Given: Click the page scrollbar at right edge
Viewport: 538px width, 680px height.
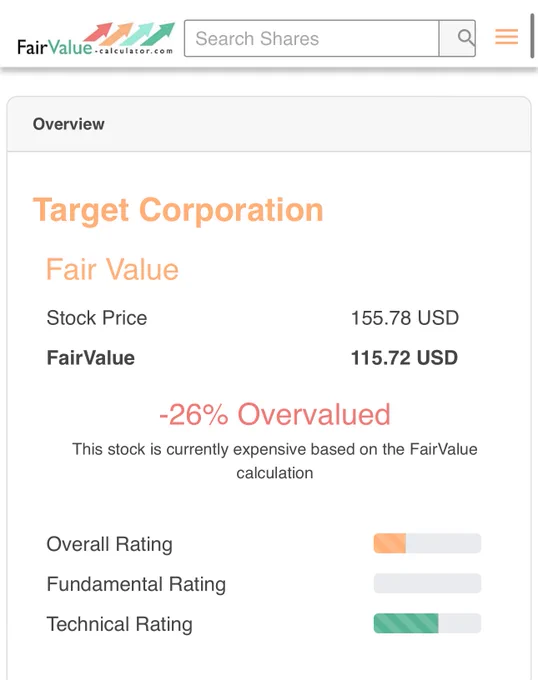Looking at the screenshot, I should pyautogui.click(x=532, y=36).
